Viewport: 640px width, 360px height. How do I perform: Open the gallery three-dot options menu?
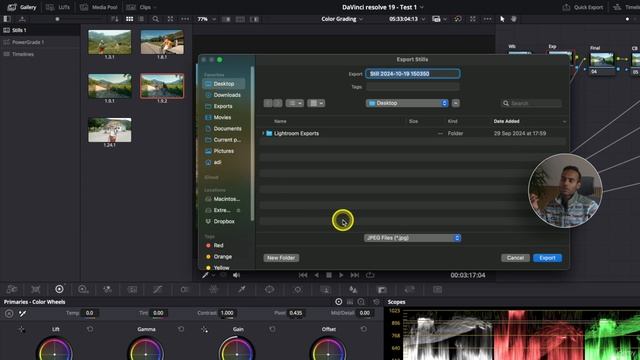coord(185,19)
